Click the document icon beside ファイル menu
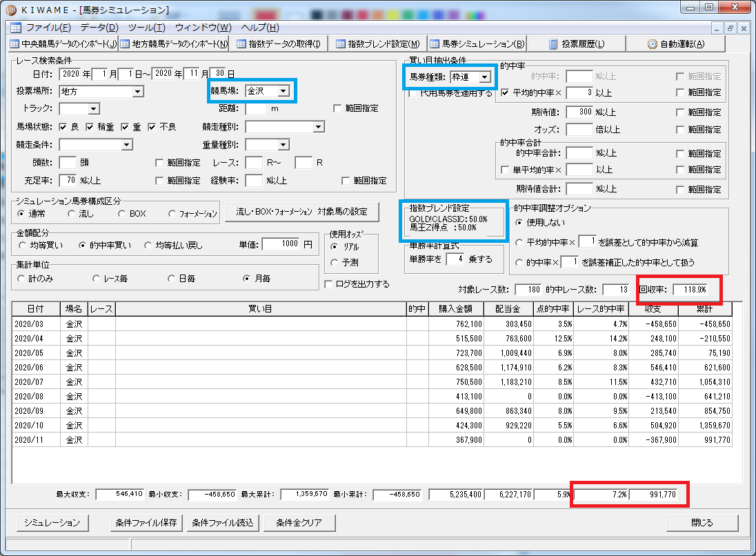Screen dimensions: 756x556 [16, 28]
